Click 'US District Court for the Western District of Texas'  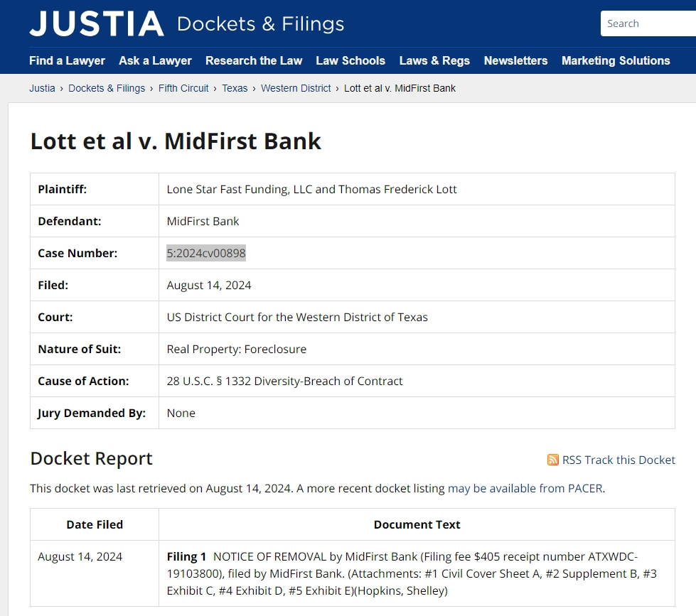pyautogui.click(x=297, y=317)
